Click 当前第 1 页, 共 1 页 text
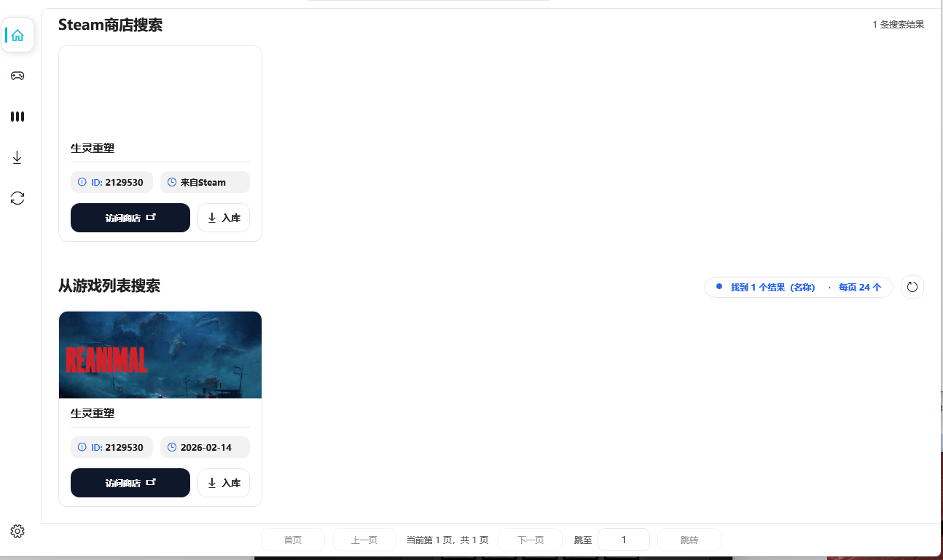The image size is (943, 560). [447, 540]
